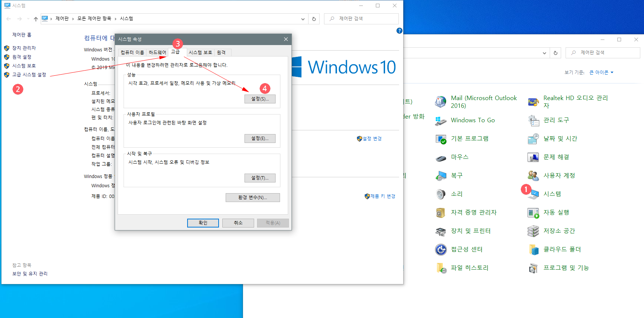Image resolution: width=644 pixels, height=318 pixels.
Task: Refresh the 시스템 window address bar
Action: click(x=314, y=19)
